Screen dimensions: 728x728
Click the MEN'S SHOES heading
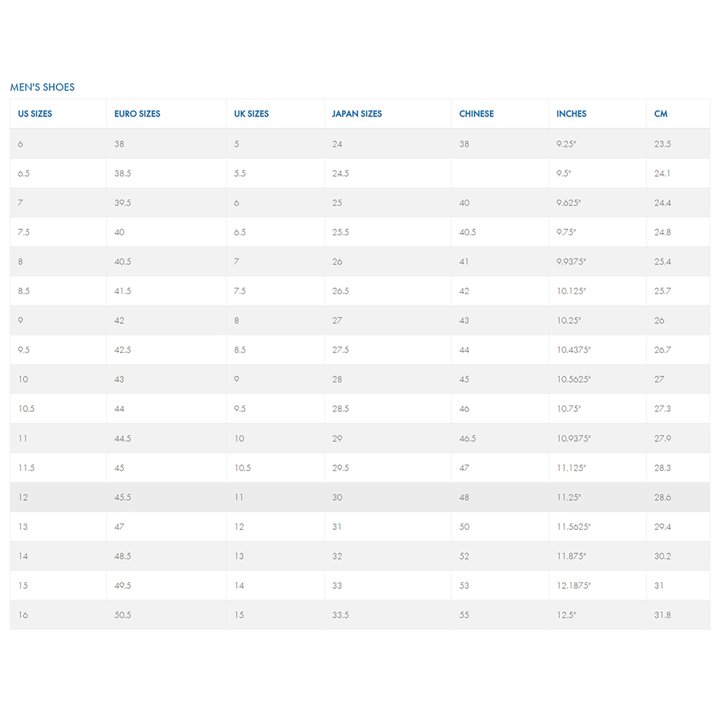(x=42, y=87)
